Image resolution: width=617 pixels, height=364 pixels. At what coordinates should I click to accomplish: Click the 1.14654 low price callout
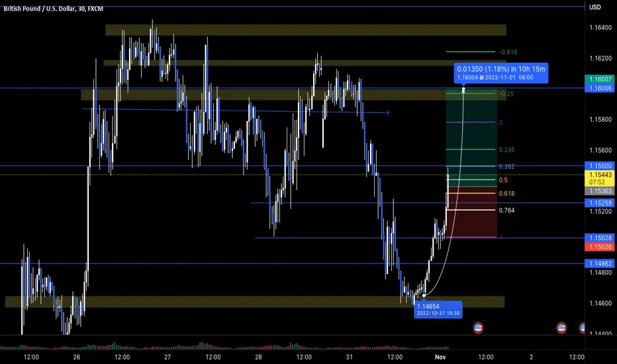(x=438, y=309)
